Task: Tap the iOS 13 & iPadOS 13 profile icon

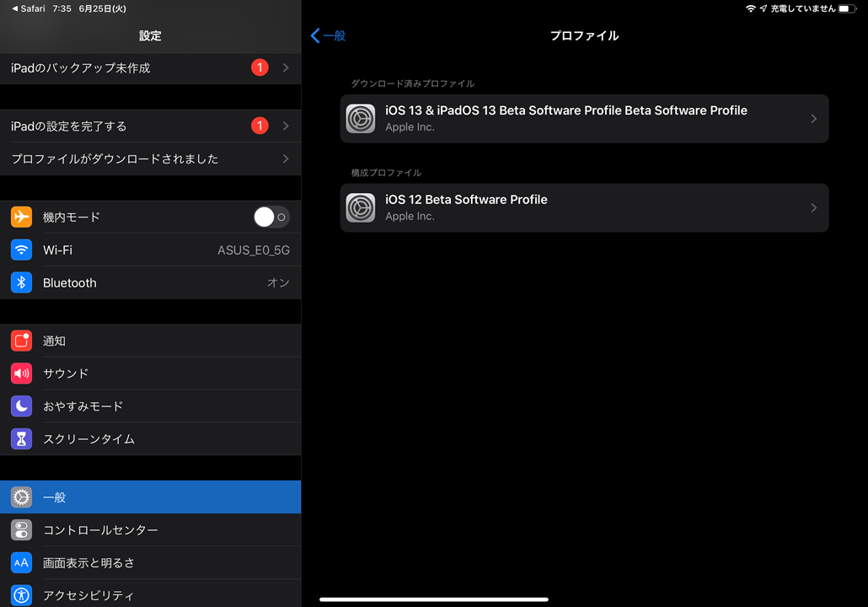Action: (x=361, y=119)
